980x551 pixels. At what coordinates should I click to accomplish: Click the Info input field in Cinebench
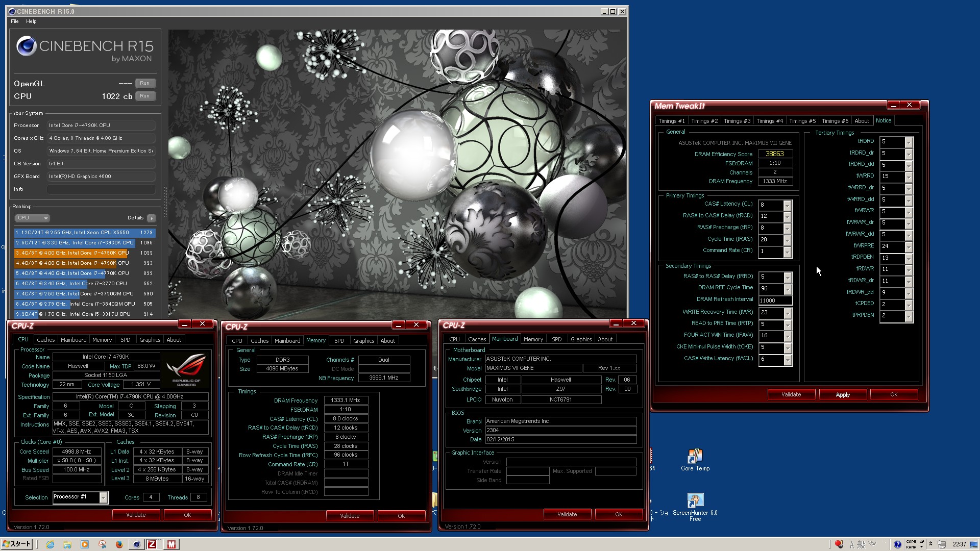click(101, 189)
